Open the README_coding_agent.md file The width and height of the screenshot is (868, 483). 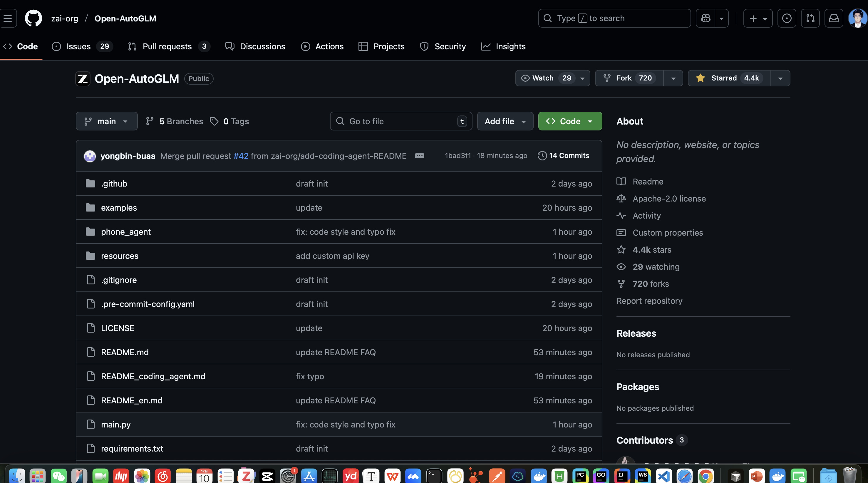[153, 376]
